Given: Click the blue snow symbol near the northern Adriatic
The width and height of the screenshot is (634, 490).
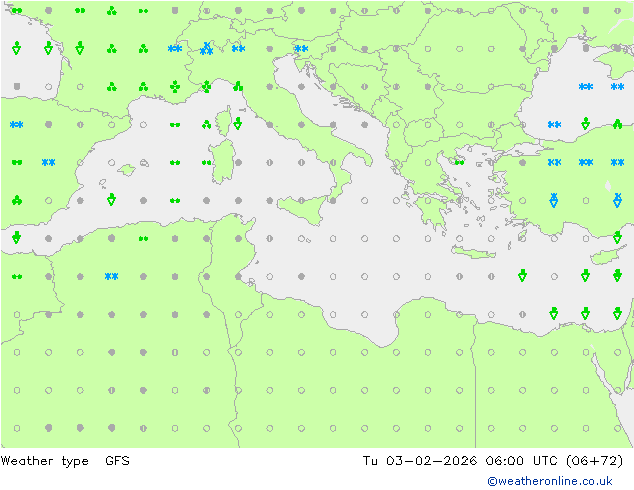Looking at the screenshot, I should pyautogui.click(x=301, y=48).
